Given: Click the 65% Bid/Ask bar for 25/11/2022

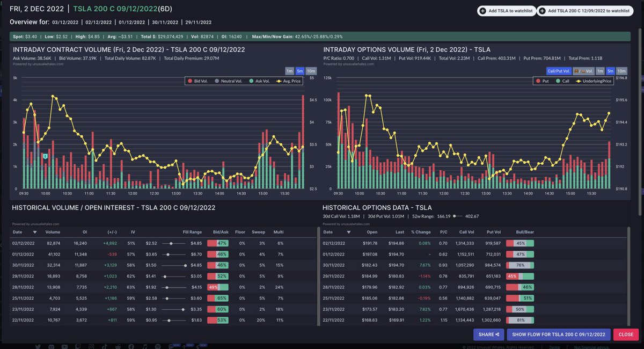Looking at the screenshot, I should click(x=217, y=298).
